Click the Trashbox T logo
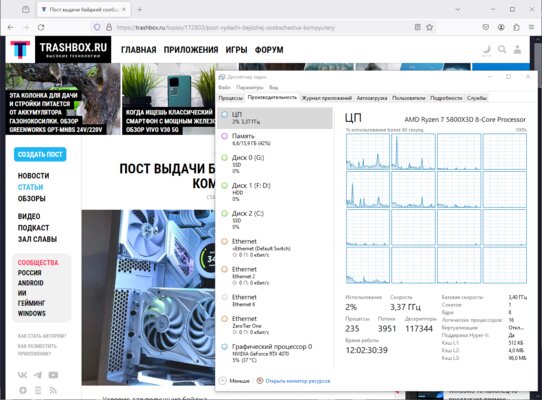 point(20,49)
